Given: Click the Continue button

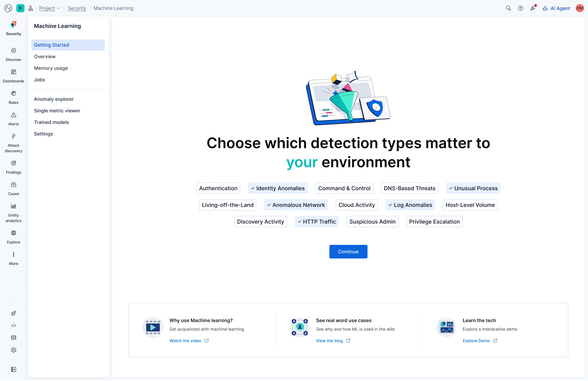Looking at the screenshot, I should (x=348, y=251).
